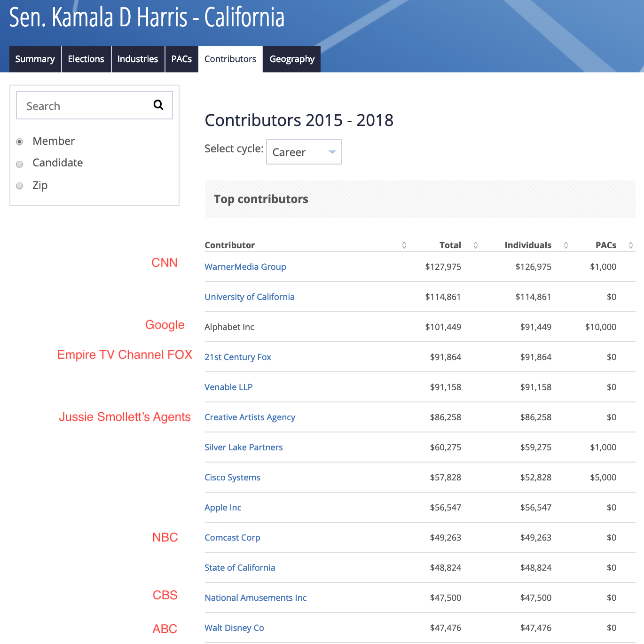Viewport: 644px width, 644px height.
Task: Click the $47,476 total for Walt Disney Co
Action: coord(446,628)
